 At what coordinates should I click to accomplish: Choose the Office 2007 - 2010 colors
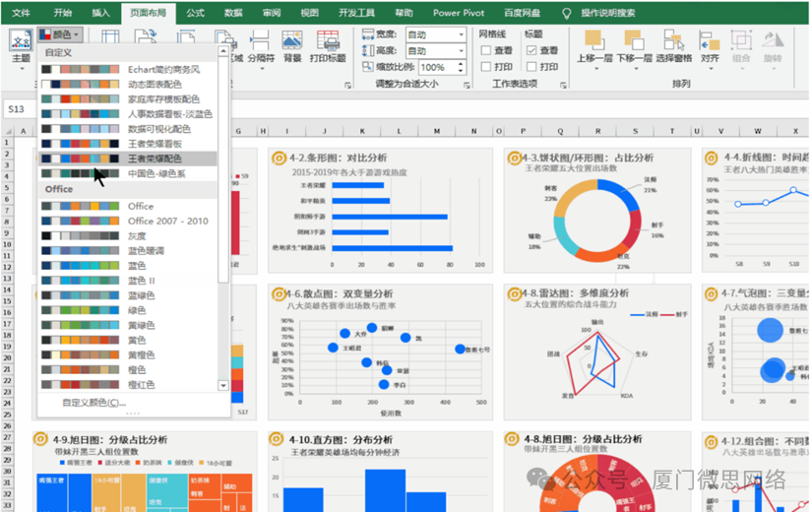128,221
